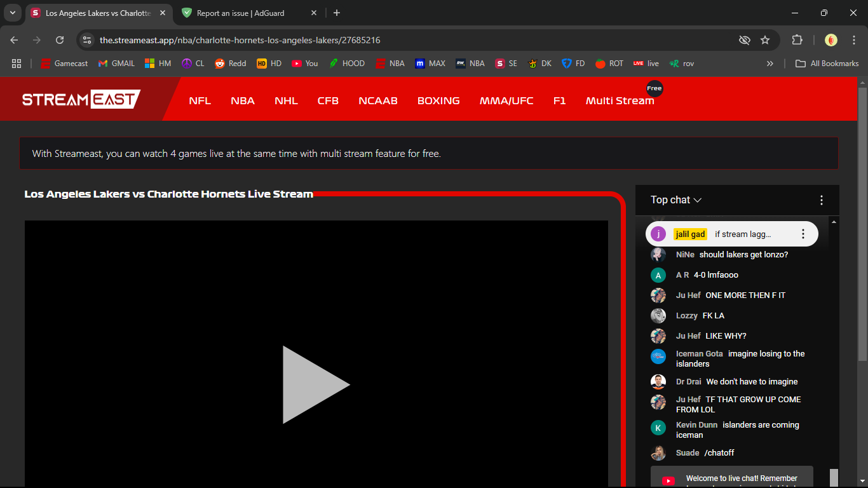This screenshot has height=488, width=868.
Task: Expand the Top chat dropdown
Action: click(x=676, y=200)
